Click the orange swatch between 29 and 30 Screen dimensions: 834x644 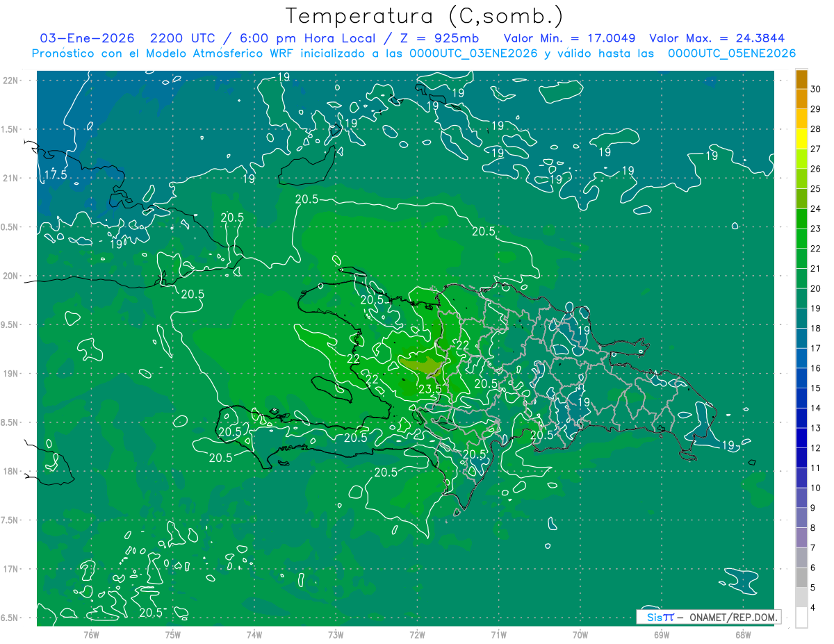tap(801, 99)
